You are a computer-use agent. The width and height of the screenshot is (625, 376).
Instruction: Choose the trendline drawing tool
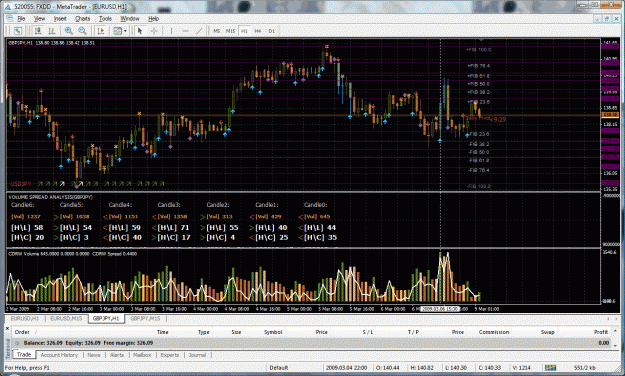[x=199, y=31]
